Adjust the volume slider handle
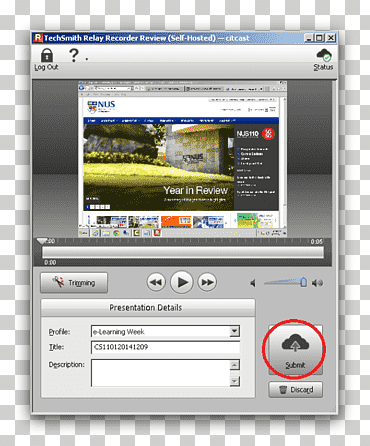 [x=303, y=282]
